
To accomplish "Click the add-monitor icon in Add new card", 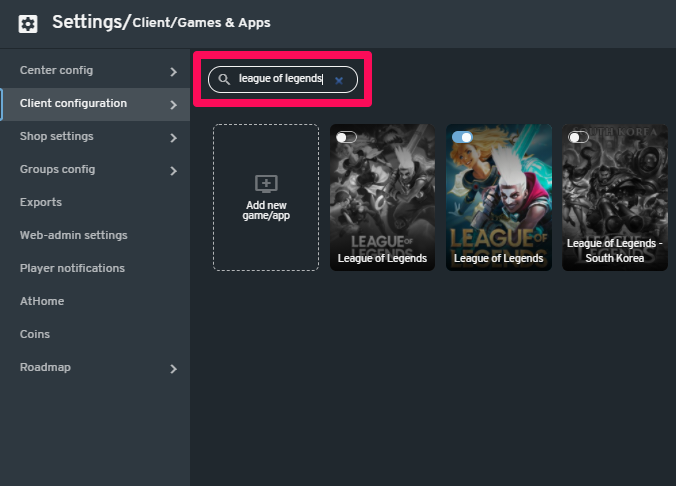I will click(x=266, y=184).
